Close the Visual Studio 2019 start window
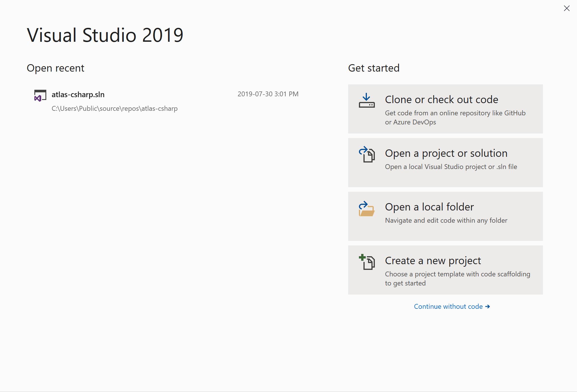Screen dimensions: 577x392 (566, 8)
